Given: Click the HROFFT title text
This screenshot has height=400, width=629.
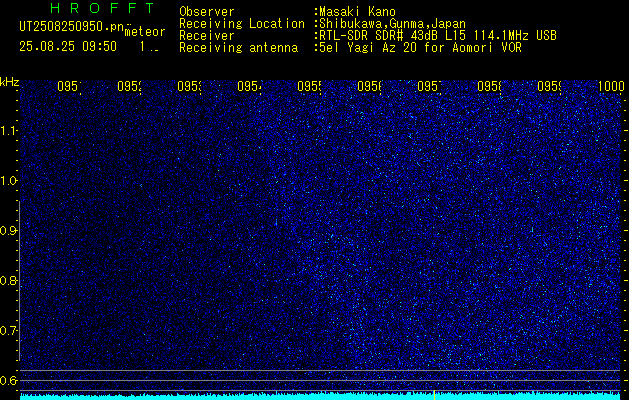Looking at the screenshot, I should coord(102,8).
